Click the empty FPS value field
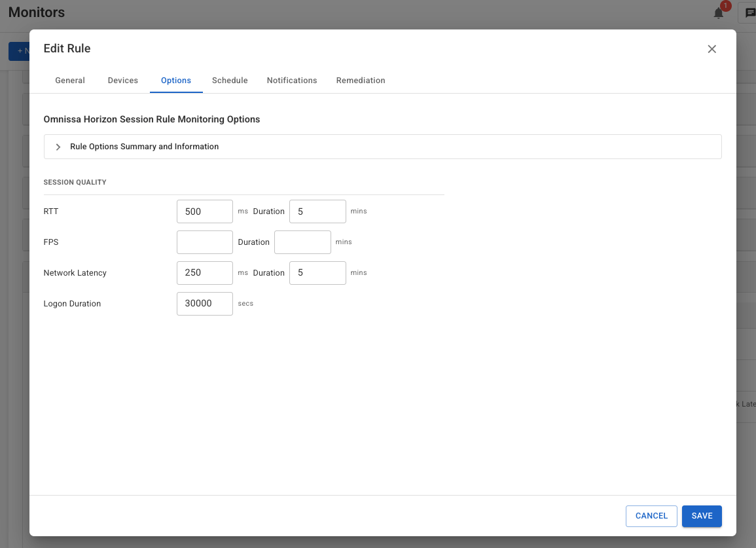Image resolution: width=756 pixels, height=548 pixels. [x=205, y=242]
